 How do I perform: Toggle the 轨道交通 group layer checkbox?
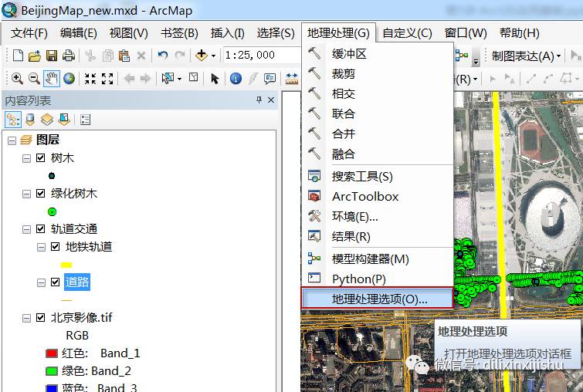[x=40, y=229]
